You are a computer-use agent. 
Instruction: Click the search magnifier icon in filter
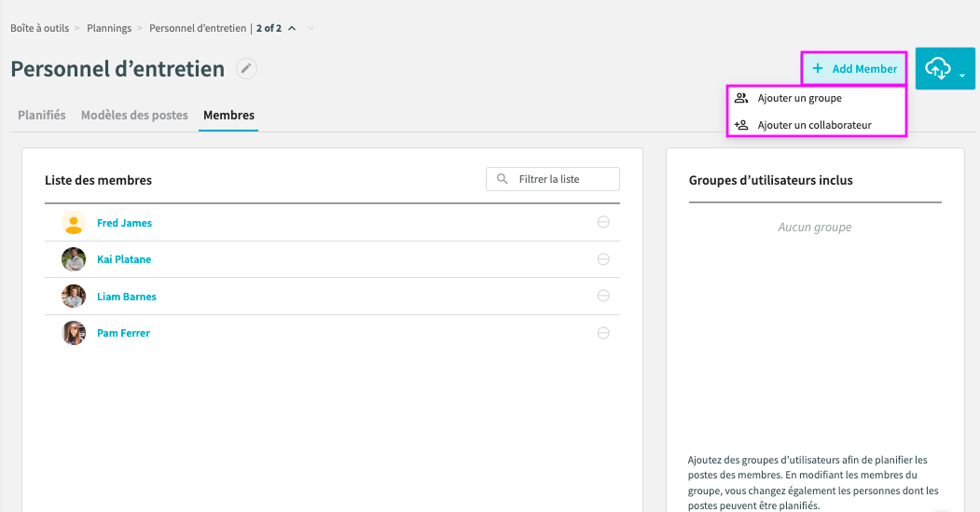[x=502, y=179]
